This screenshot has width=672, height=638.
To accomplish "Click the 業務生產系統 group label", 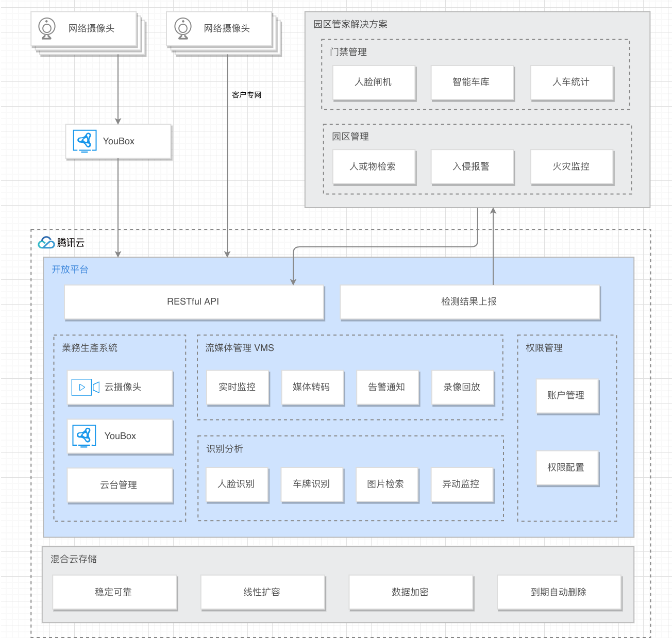I will click(x=90, y=348).
